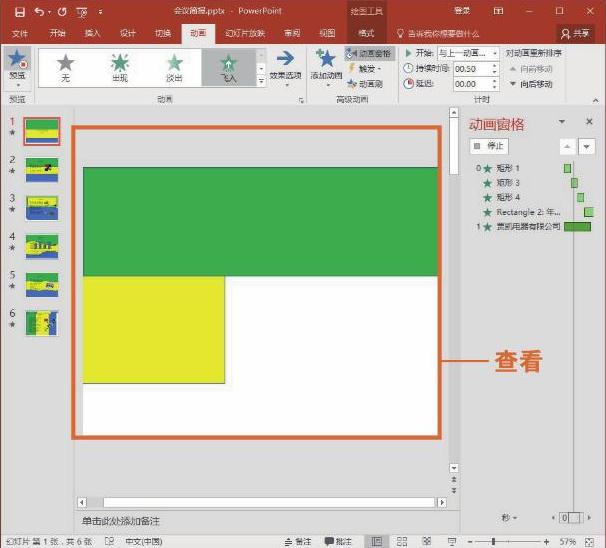
Task: Open 效果选项 effect options dropdown
Action: tap(286, 68)
